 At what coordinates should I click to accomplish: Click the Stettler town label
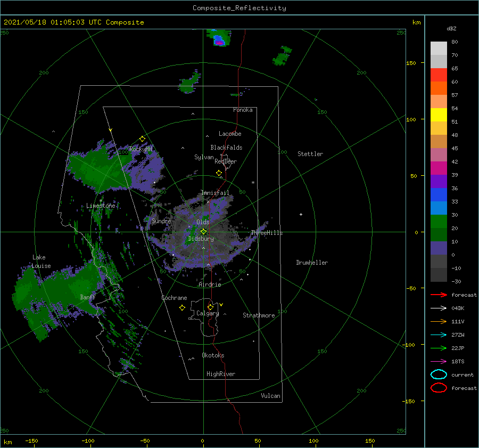[310, 154]
